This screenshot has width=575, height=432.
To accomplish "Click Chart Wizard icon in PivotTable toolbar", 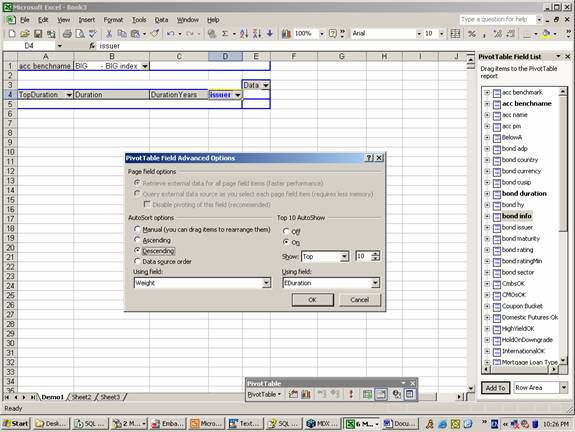I will [306, 394].
